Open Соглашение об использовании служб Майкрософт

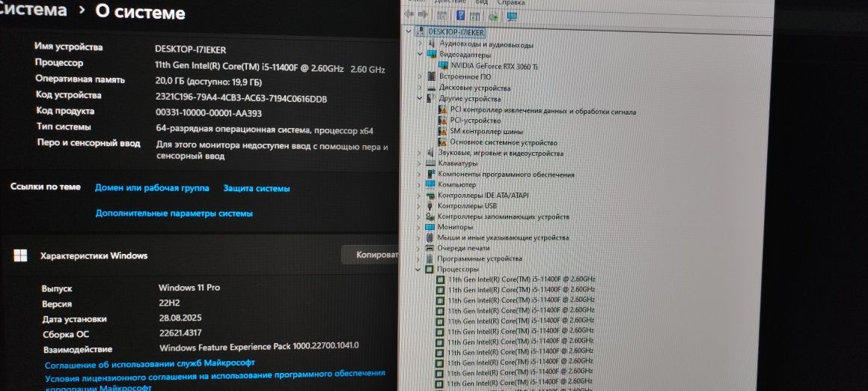coord(150,363)
